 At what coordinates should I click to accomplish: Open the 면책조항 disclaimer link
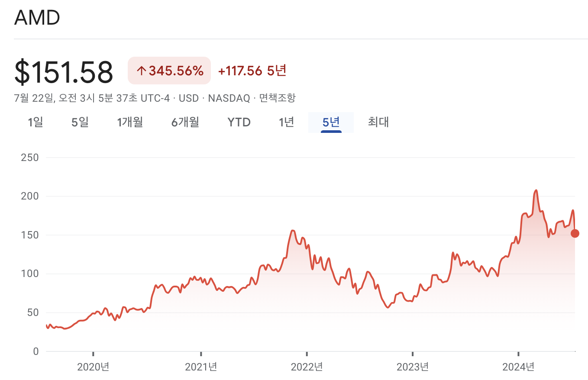278,98
